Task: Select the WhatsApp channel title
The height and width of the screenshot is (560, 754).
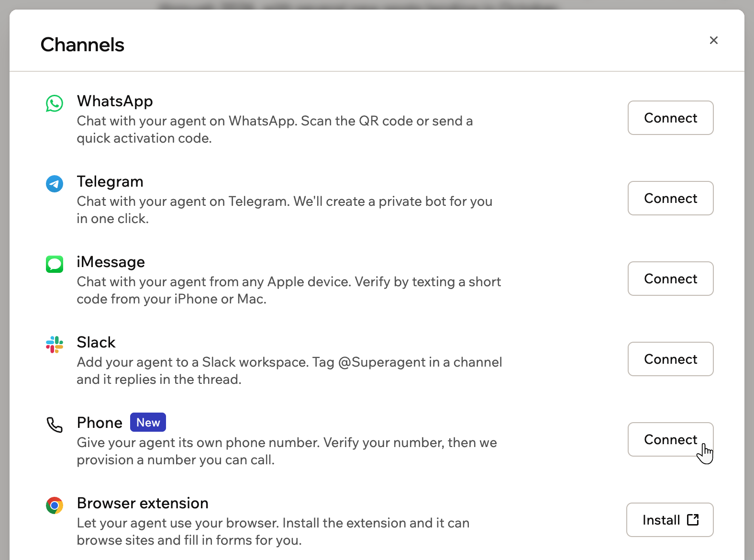Action: (115, 101)
